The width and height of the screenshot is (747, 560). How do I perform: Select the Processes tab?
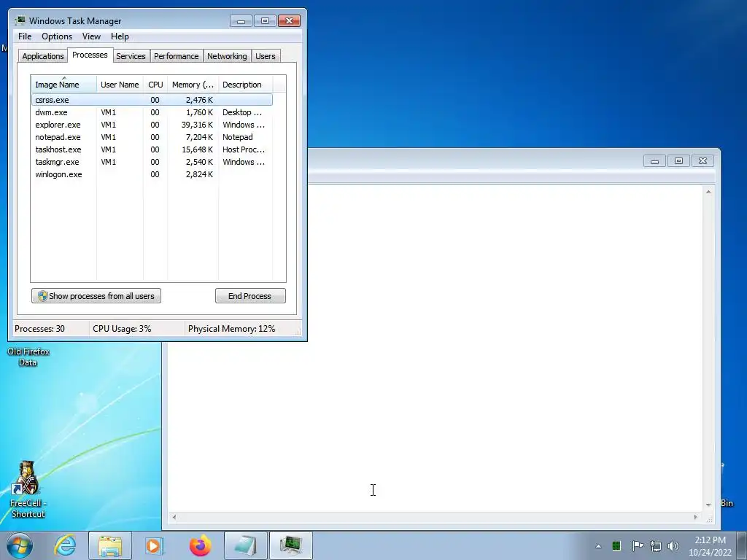pos(90,55)
